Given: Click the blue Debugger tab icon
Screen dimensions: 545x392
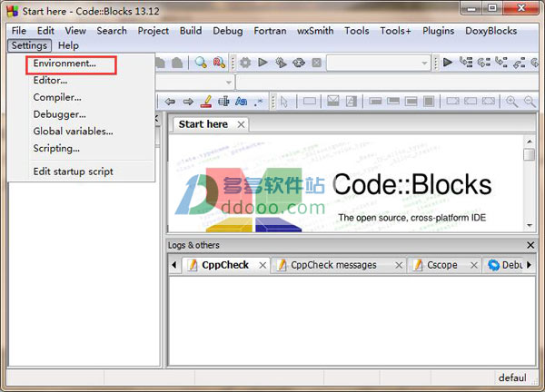Looking at the screenshot, I should click(x=493, y=265).
